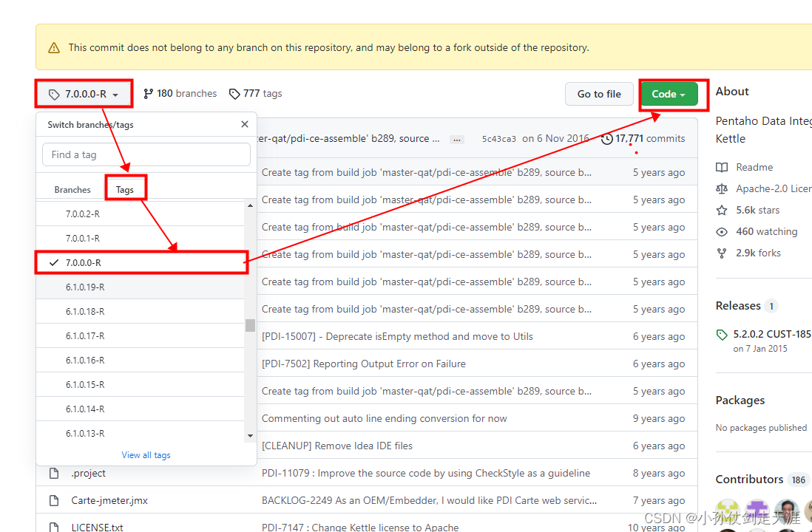
Task: Close the Switch branches/tags popup
Action: coord(245,124)
